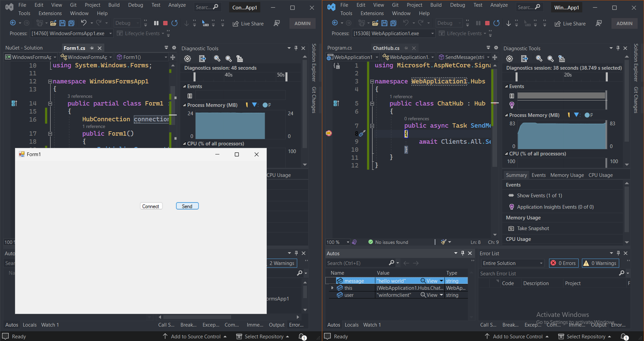Open Process dropdown showing WindowsFormsApp1.exe
644x341 pixels.
tap(72, 33)
